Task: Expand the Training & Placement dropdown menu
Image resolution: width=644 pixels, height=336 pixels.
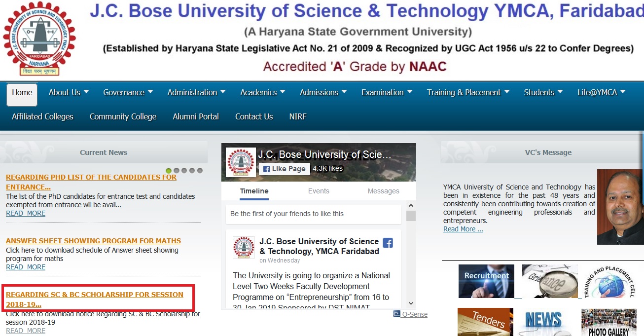Action: [468, 92]
